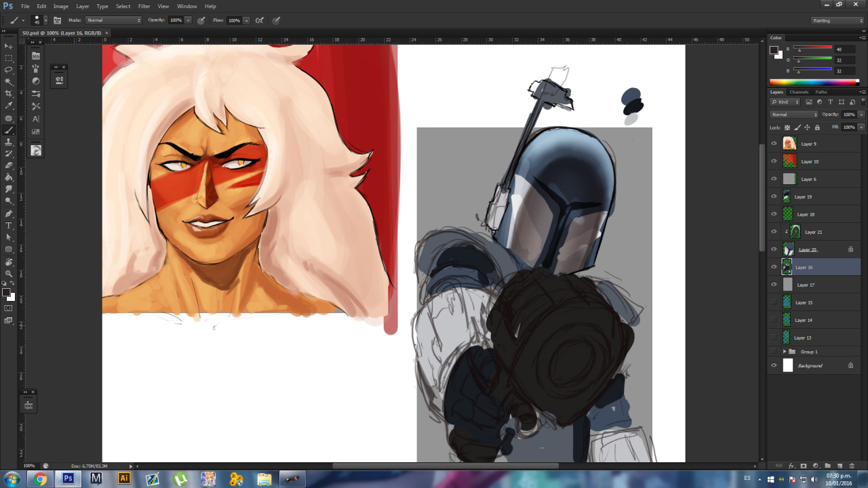Select the History Brush tool
The height and width of the screenshot is (488, 868).
9,154
